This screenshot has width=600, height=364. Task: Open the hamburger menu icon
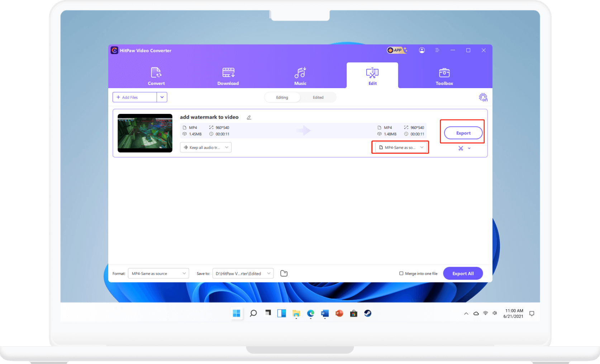(x=437, y=50)
